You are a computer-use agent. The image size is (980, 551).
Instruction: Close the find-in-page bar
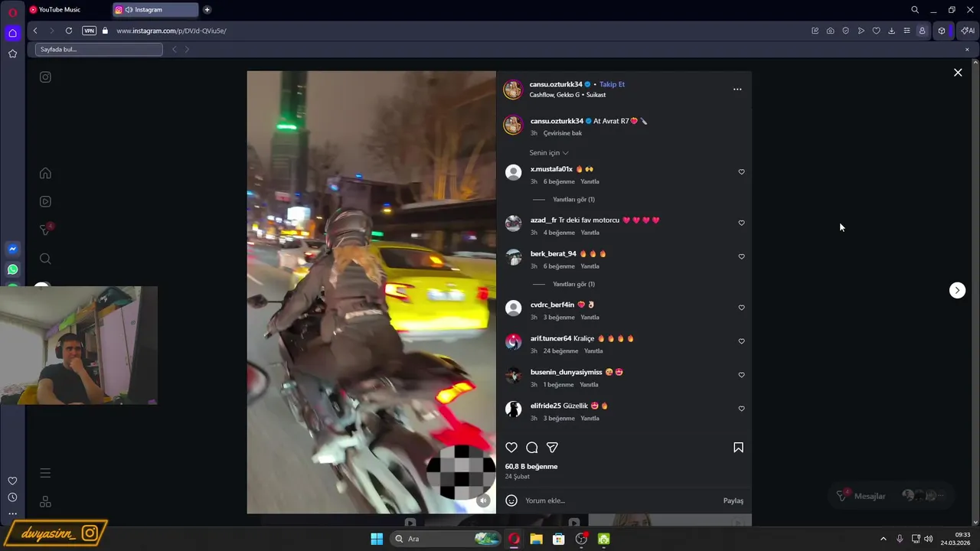967,50
